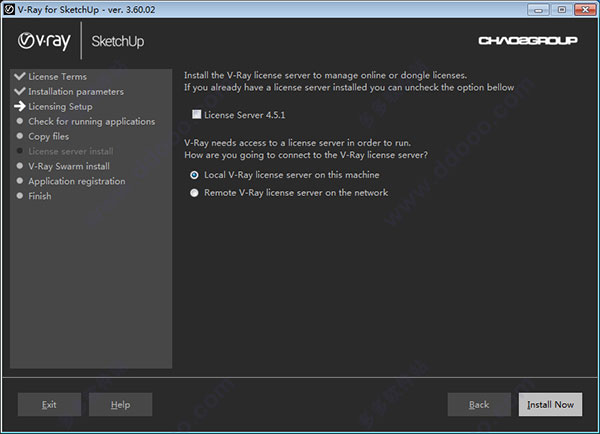The width and height of the screenshot is (600, 434).
Task: Select the Copy files step
Action: [x=49, y=137]
